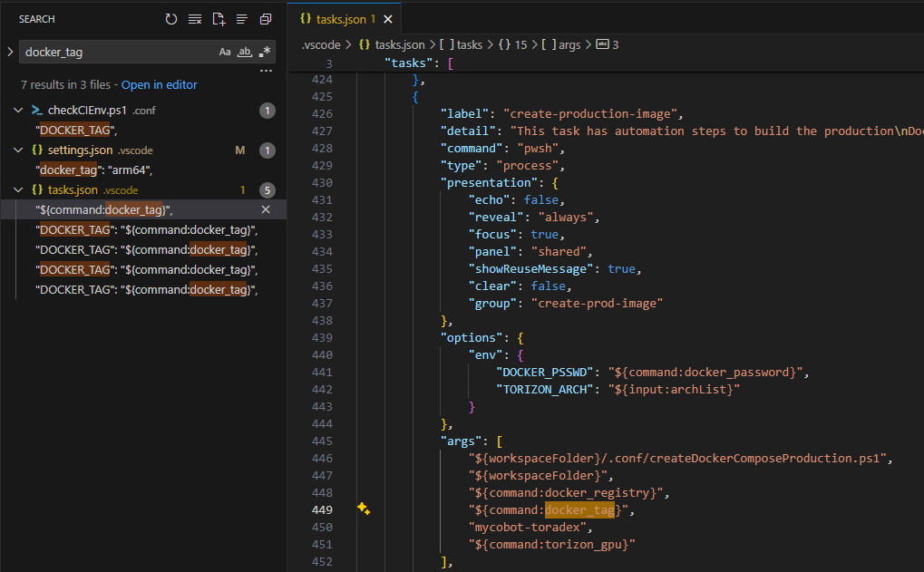Viewport: 924px width, 572px height.
Task: Clear search results
Action: tap(195, 19)
